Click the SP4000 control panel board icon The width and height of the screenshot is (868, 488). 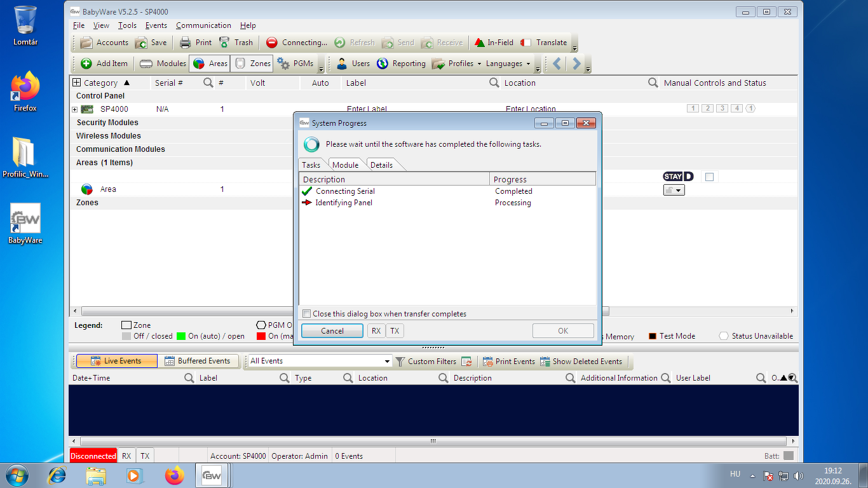87,109
